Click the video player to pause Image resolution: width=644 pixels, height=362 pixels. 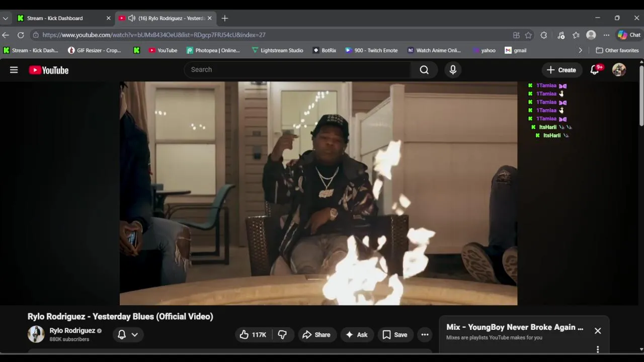(x=318, y=193)
